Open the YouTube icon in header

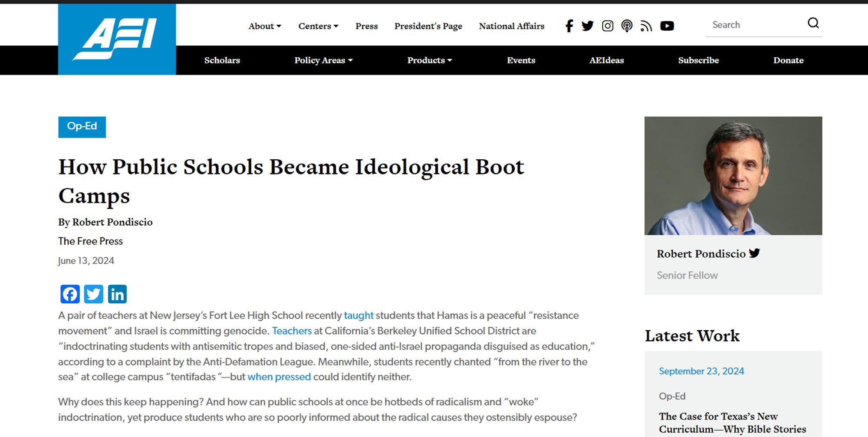pyautogui.click(x=667, y=26)
